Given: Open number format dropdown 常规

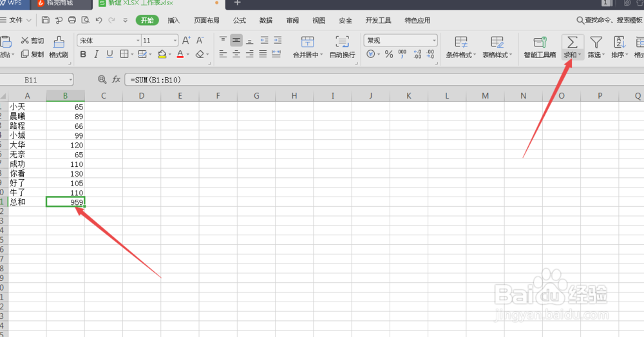Looking at the screenshot, I should [x=434, y=41].
